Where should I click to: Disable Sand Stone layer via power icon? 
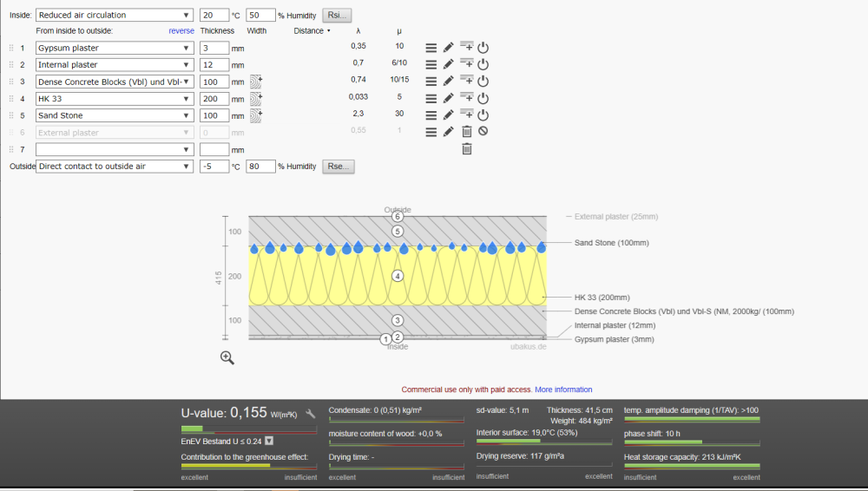coord(483,115)
